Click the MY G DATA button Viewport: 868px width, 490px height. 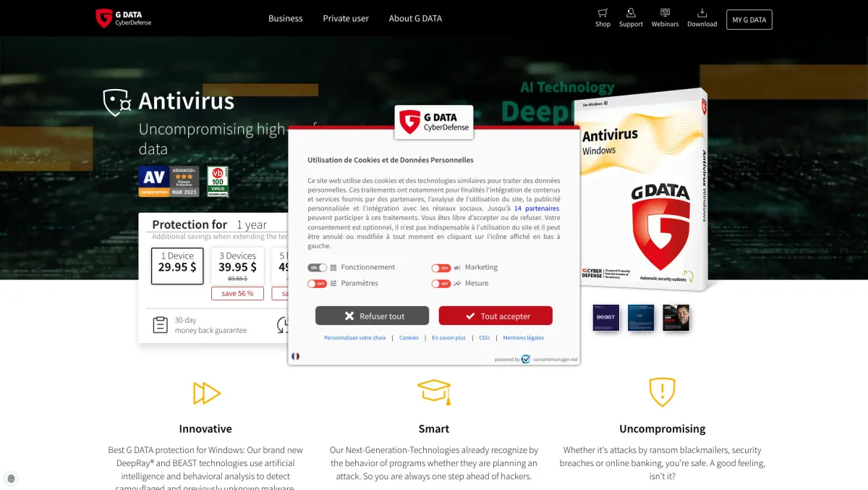coord(749,20)
